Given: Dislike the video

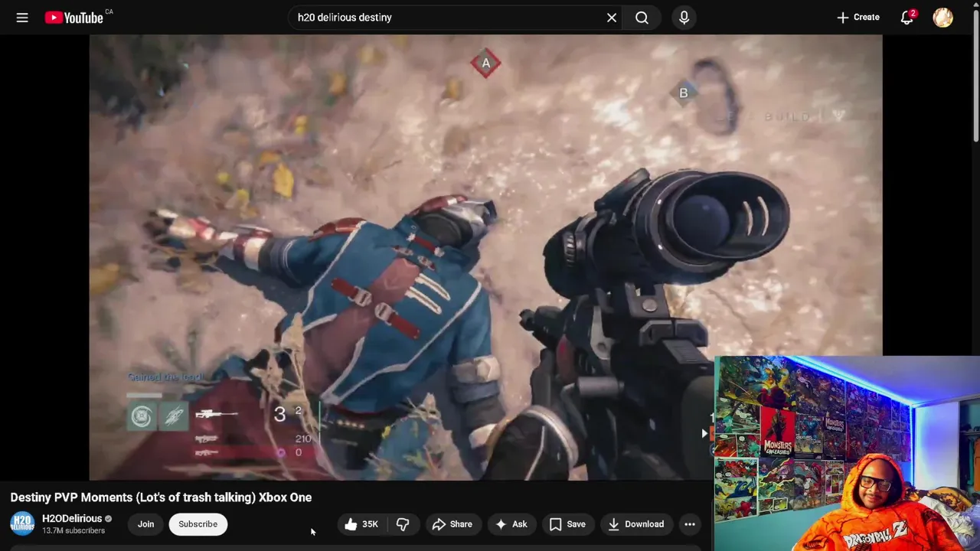Looking at the screenshot, I should 403,524.
